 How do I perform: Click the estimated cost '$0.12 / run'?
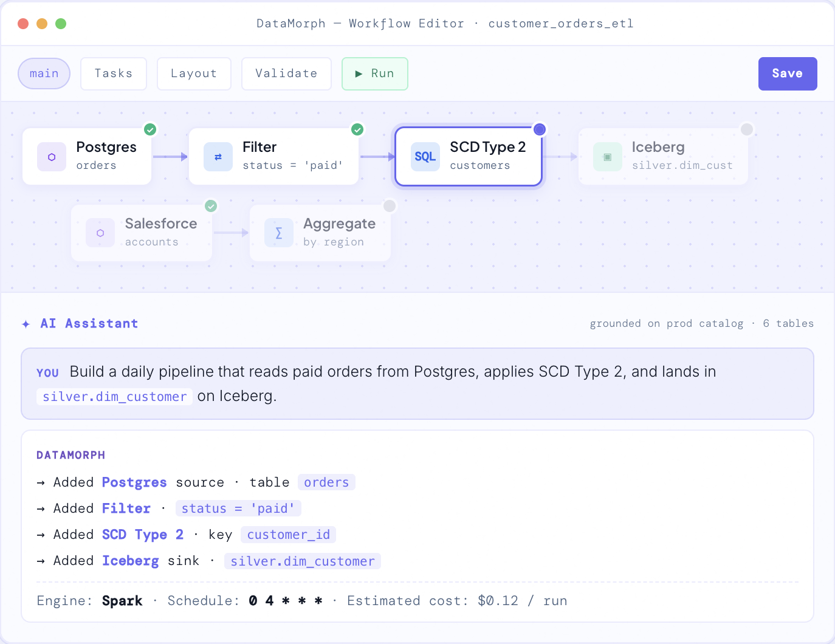click(523, 601)
